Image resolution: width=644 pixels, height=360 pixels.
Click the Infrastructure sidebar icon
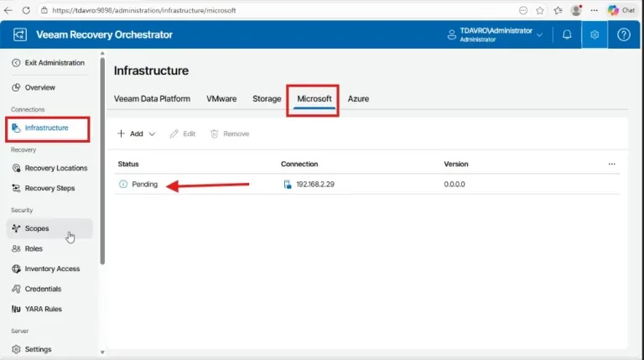point(16,128)
